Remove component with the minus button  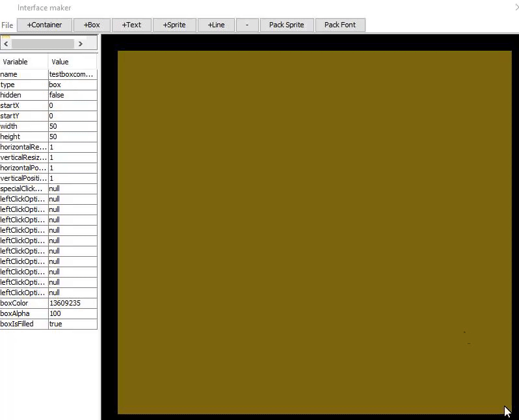(x=247, y=25)
